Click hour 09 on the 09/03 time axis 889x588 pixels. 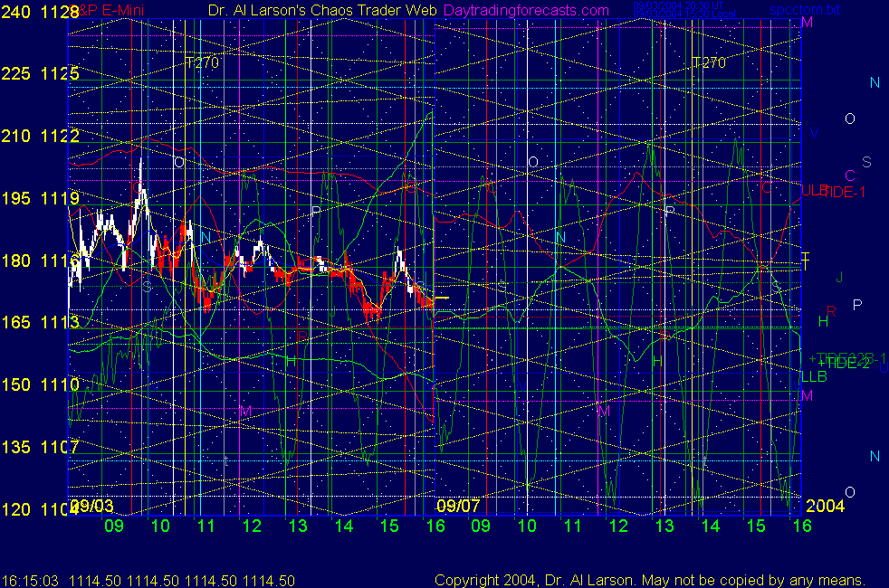[114, 526]
